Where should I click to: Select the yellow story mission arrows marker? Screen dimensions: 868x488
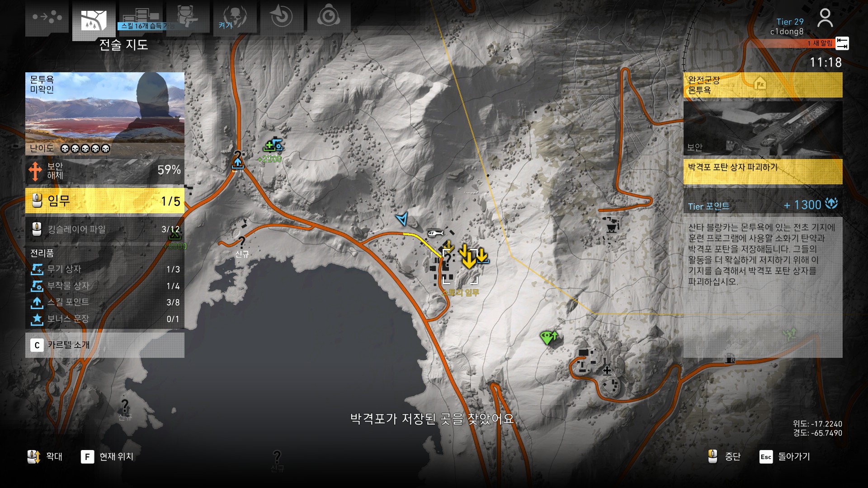pyautogui.click(x=468, y=257)
